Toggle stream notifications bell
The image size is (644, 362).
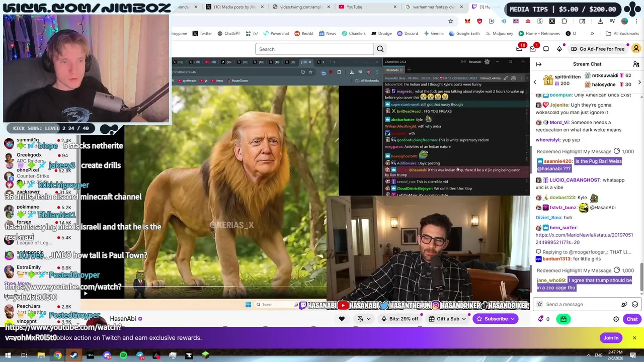360,319
